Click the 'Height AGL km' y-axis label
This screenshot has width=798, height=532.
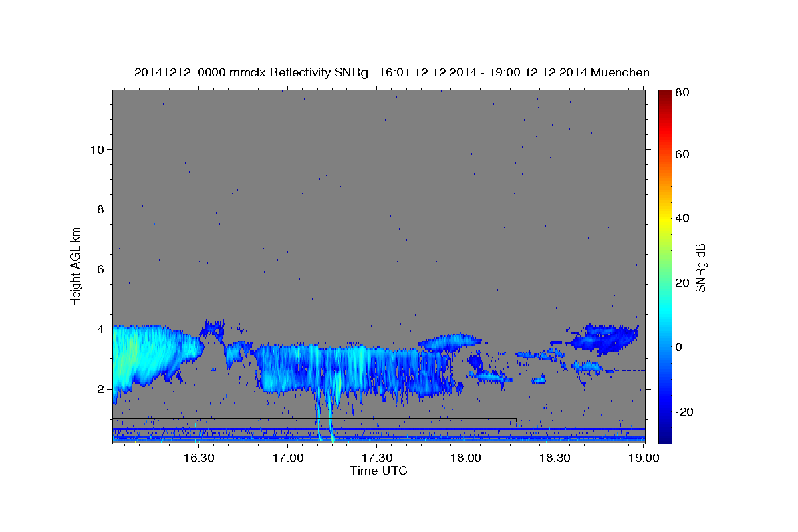click(x=76, y=265)
